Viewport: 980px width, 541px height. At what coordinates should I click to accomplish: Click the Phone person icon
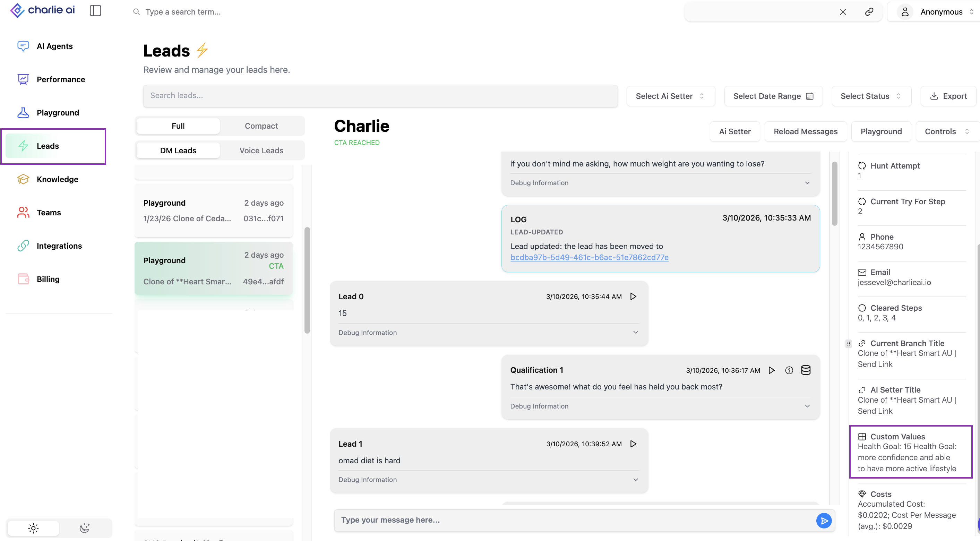[x=862, y=237]
